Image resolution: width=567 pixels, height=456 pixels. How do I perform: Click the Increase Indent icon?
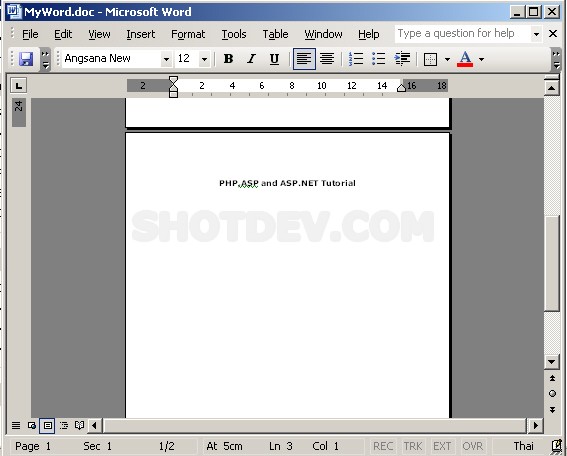click(402, 59)
